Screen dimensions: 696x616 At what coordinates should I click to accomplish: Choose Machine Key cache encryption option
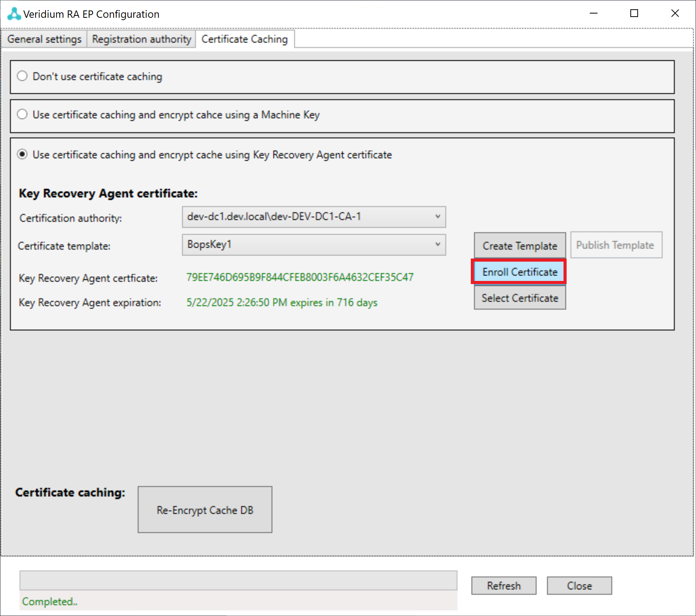coord(22,114)
